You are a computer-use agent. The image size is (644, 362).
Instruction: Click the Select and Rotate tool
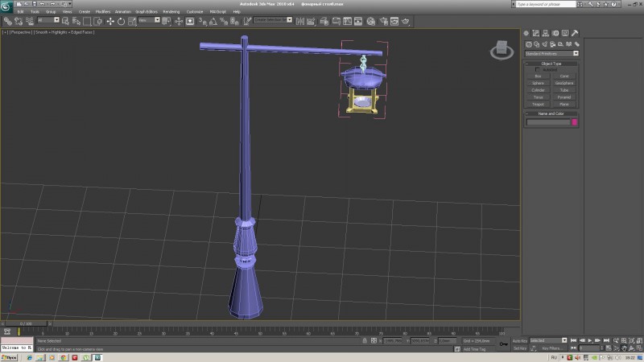click(121, 21)
